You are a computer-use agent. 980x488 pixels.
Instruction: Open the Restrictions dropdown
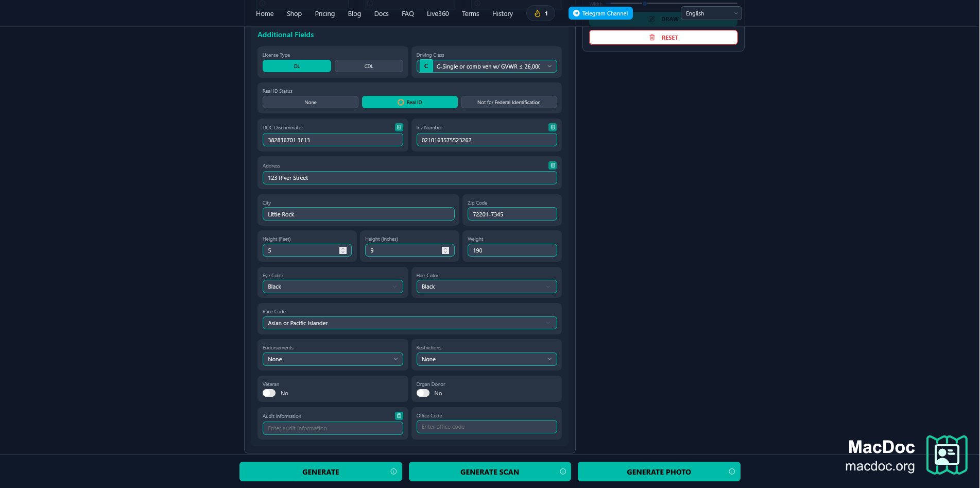(487, 359)
